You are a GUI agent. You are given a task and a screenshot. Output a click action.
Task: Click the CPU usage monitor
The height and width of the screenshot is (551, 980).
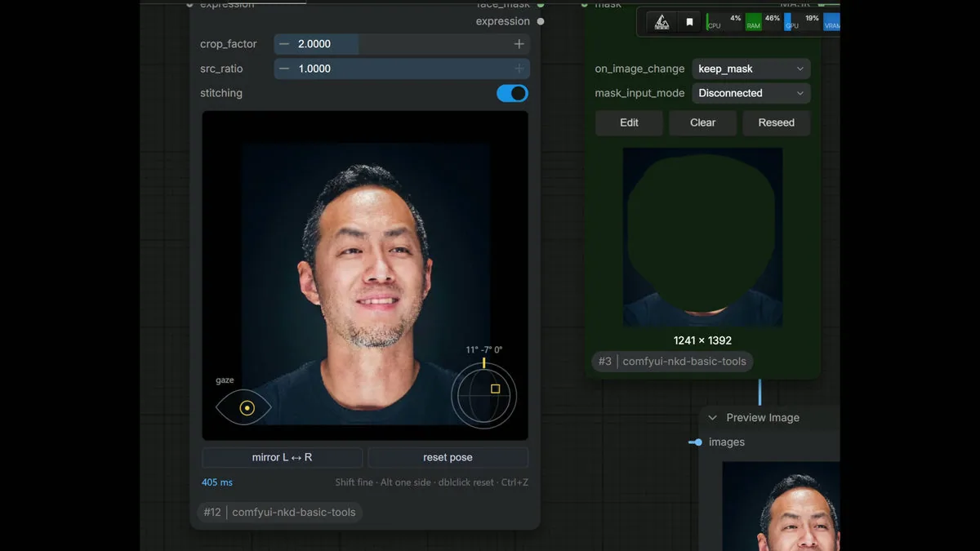coord(724,22)
